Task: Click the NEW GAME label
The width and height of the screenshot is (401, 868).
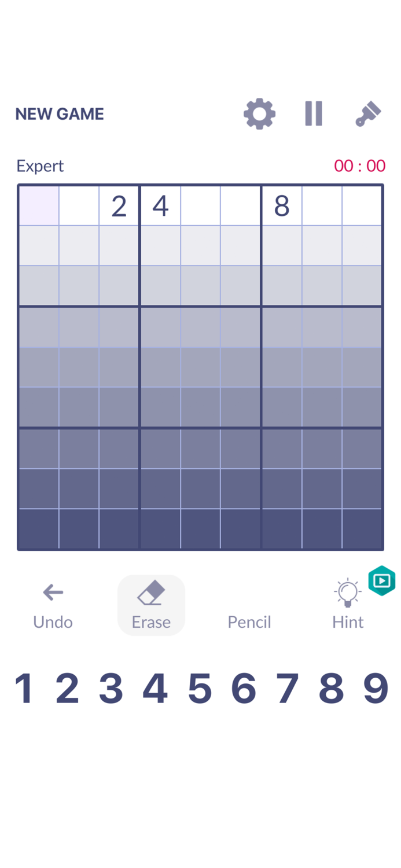Action: point(60,113)
